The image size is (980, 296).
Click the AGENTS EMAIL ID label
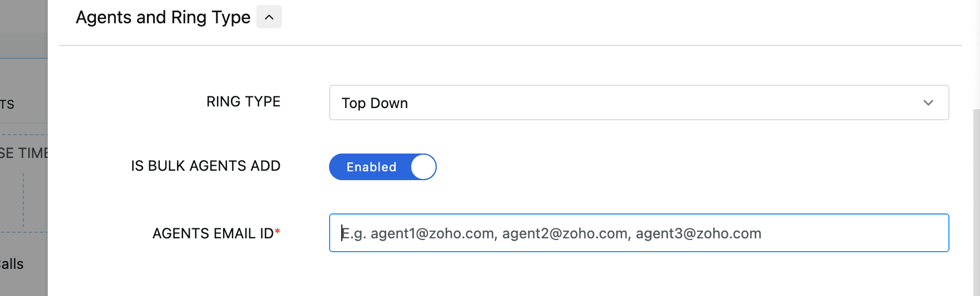coord(213,233)
